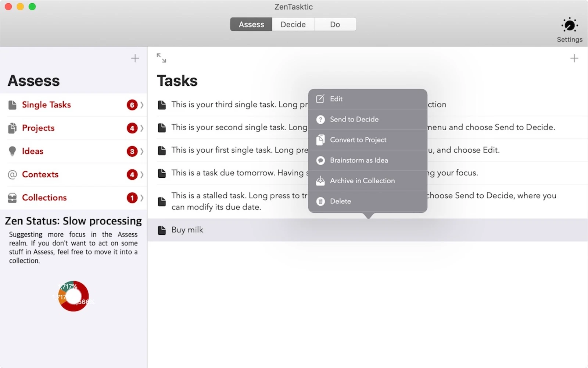Click the document icon of task due tomorrow
Image resolution: width=588 pixels, height=368 pixels.
pyautogui.click(x=162, y=173)
